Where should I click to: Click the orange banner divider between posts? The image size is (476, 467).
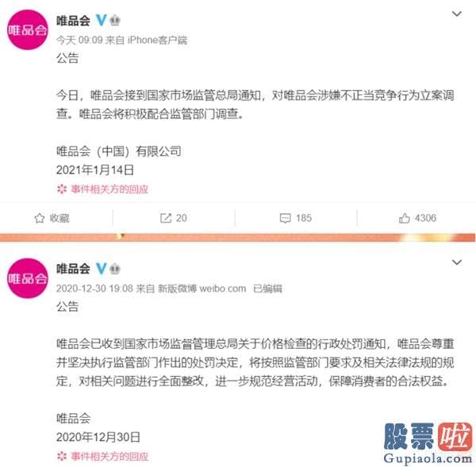(238, 237)
